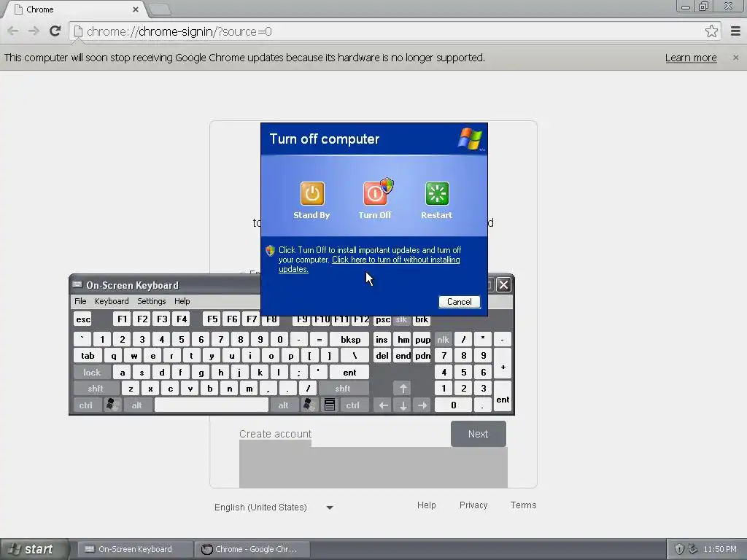Click the pup page up key
Viewport: 747px width, 560px height.
click(x=422, y=340)
